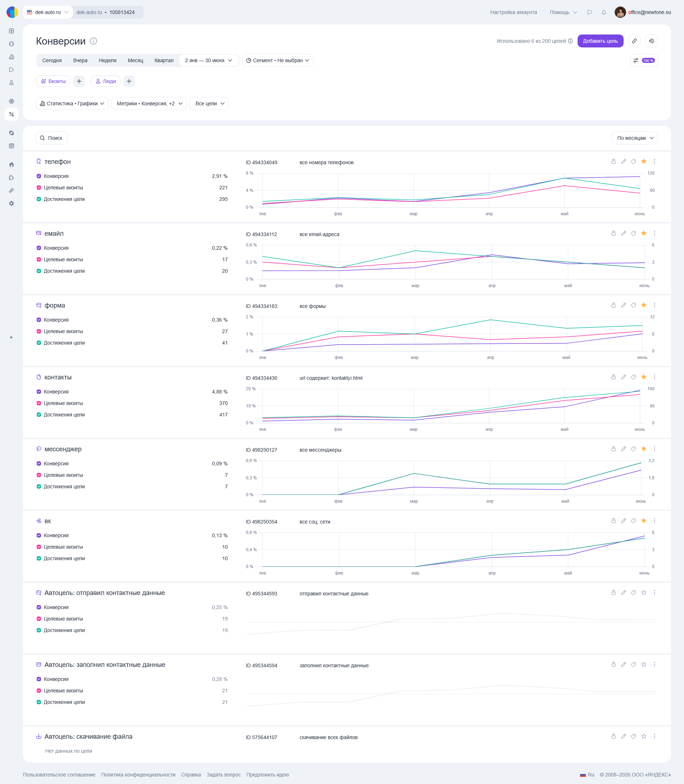This screenshot has width=684, height=784.
Task: Select the Неделя period tab
Action: point(107,60)
